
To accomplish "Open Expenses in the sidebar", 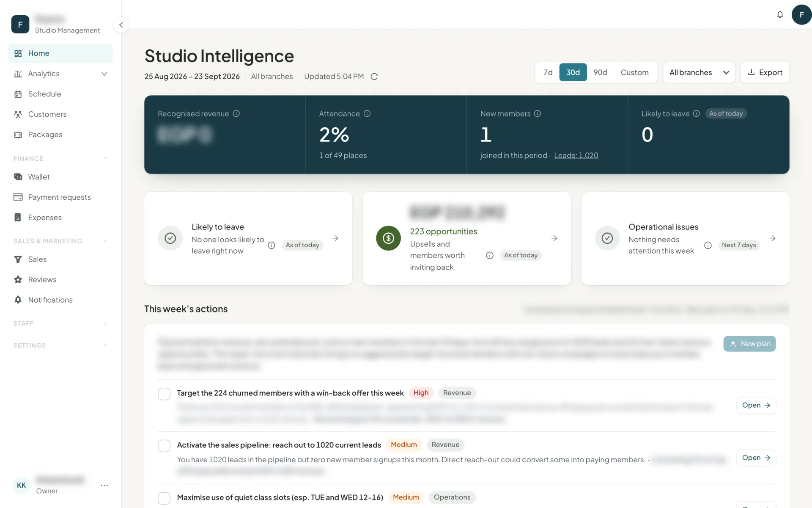I will [x=60, y=218].
